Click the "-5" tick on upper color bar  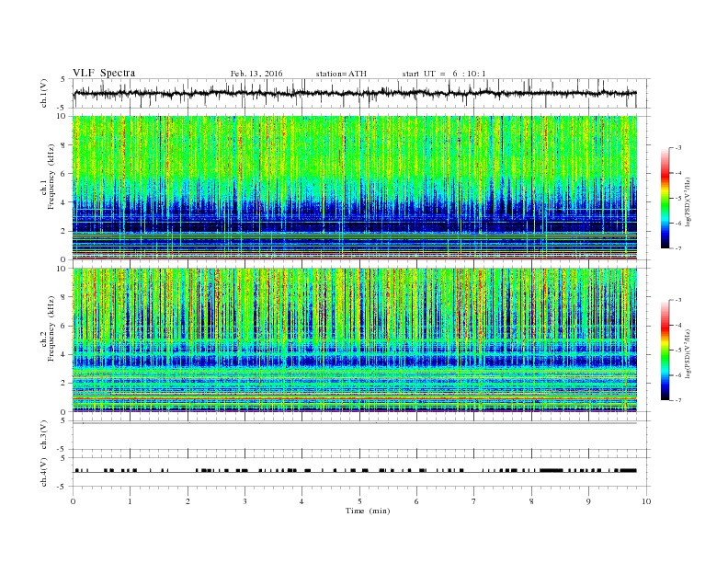pos(677,198)
